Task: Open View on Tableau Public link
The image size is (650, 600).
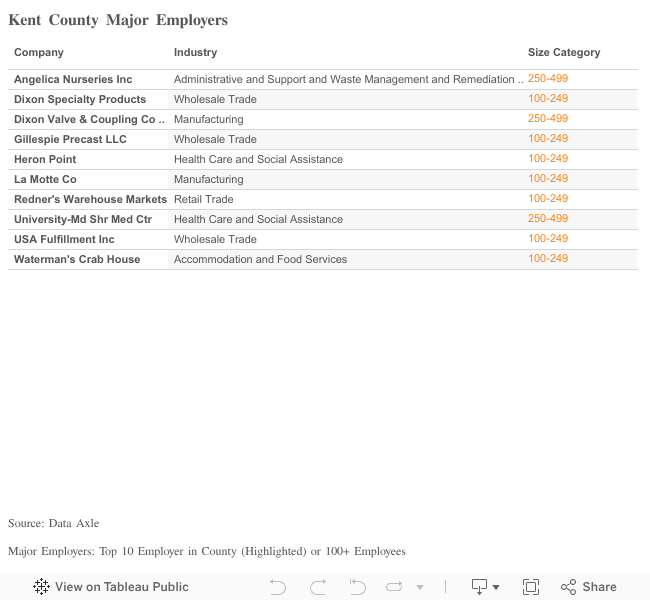Action: (x=111, y=587)
